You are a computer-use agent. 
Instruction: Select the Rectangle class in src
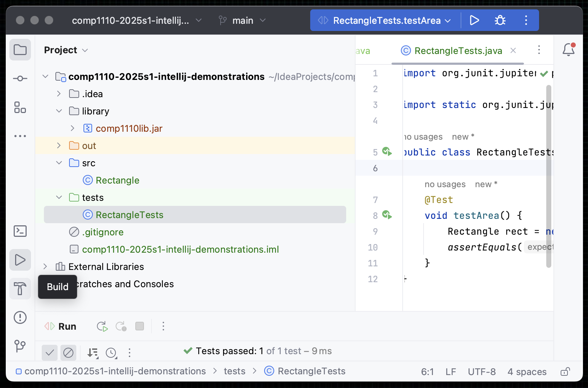coord(117,180)
